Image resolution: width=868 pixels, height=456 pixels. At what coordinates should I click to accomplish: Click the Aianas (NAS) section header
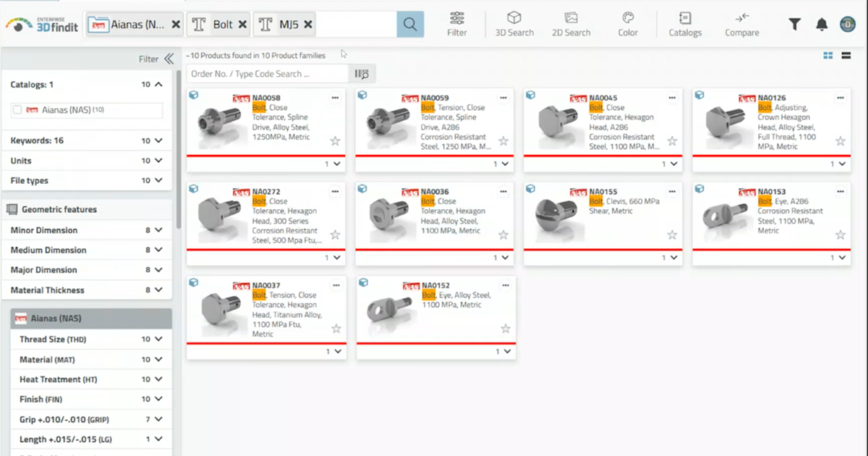click(90, 318)
